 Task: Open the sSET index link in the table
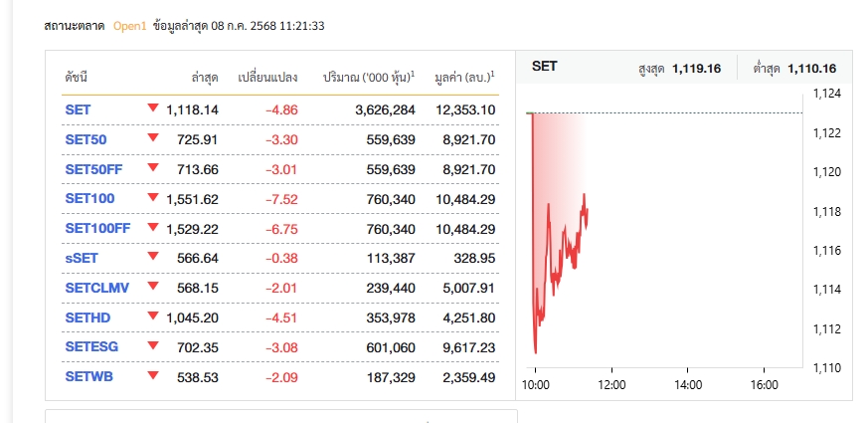pyautogui.click(x=82, y=259)
